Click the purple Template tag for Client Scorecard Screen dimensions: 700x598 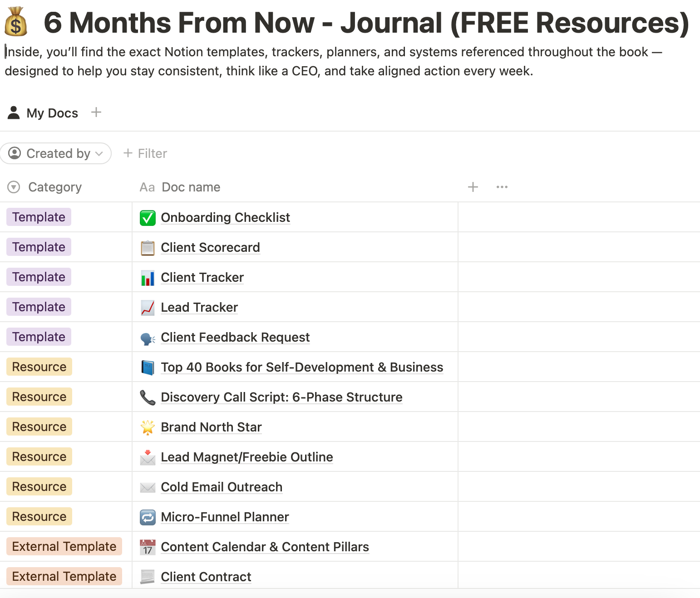click(39, 247)
